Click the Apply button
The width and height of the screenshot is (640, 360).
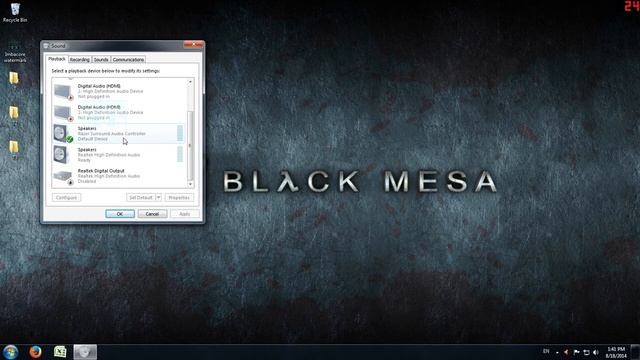tap(185, 214)
